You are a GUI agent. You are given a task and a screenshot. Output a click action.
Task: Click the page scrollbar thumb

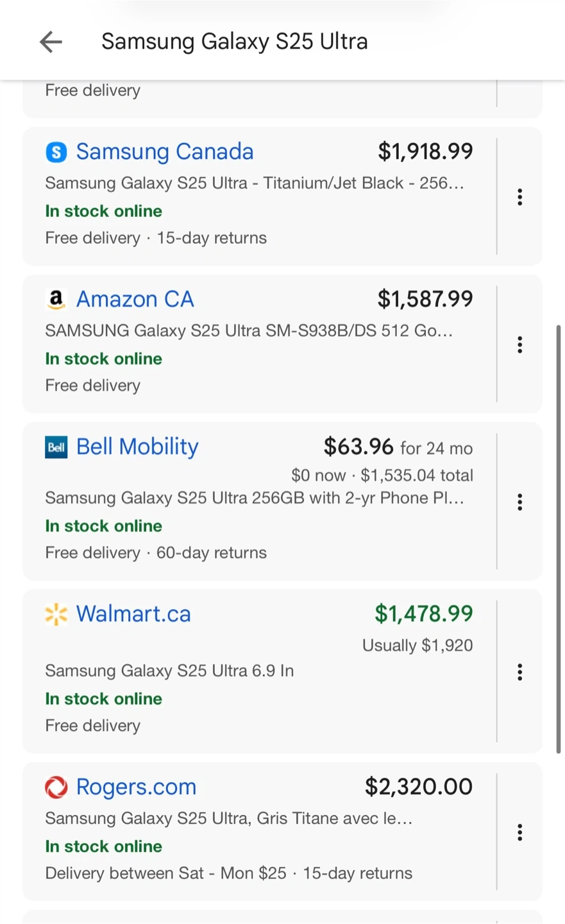(x=559, y=539)
